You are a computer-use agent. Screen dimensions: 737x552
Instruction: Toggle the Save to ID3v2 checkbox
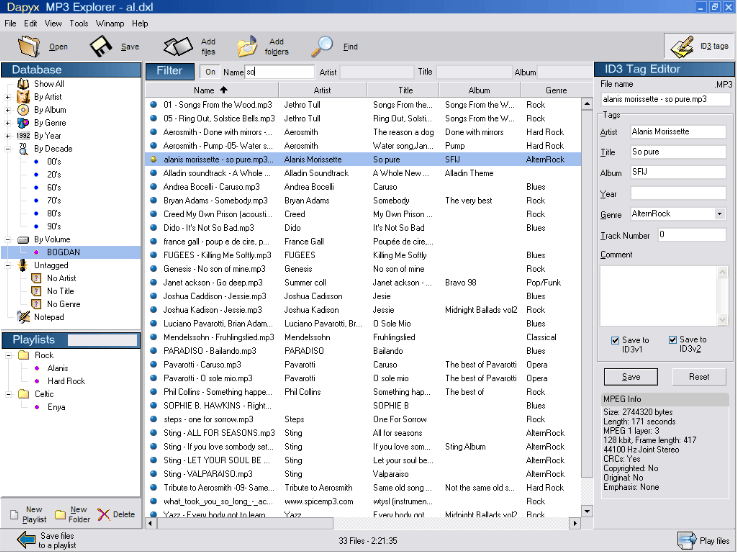coord(673,340)
